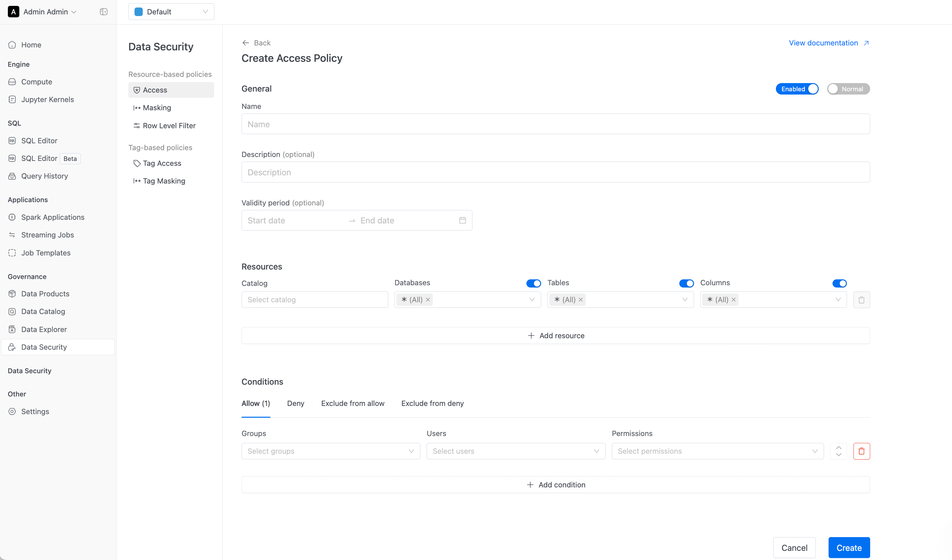The height and width of the screenshot is (560, 952).
Task: Toggle the Tables include switch
Action: pyautogui.click(x=687, y=283)
